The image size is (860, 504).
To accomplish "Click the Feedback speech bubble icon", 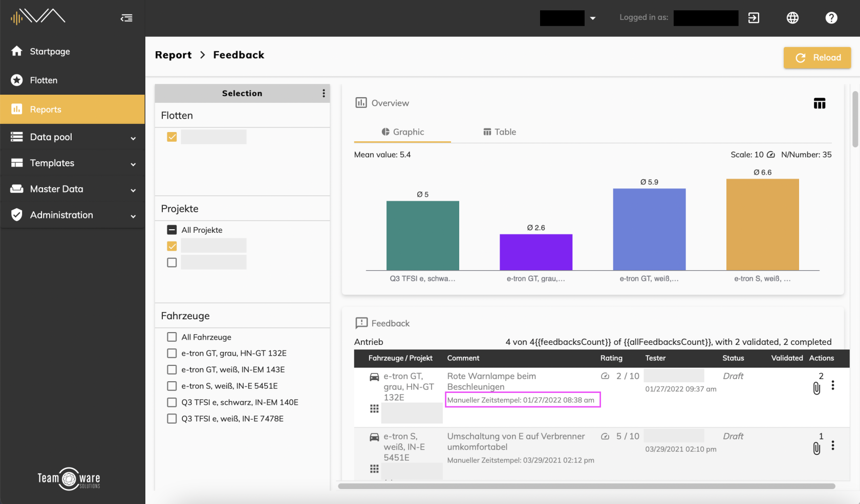I will point(361,323).
